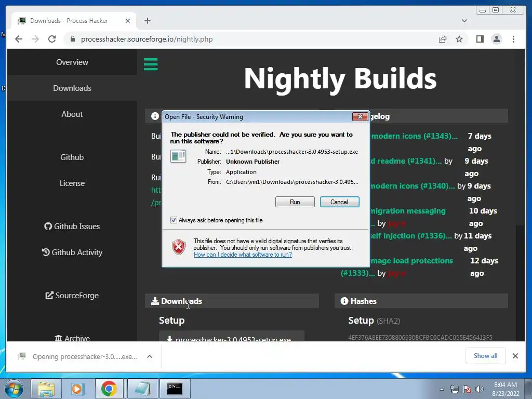Click the 'modern icons (#1343)' changelog entry
Viewport: 532px width, 399px height.
(x=414, y=136)
